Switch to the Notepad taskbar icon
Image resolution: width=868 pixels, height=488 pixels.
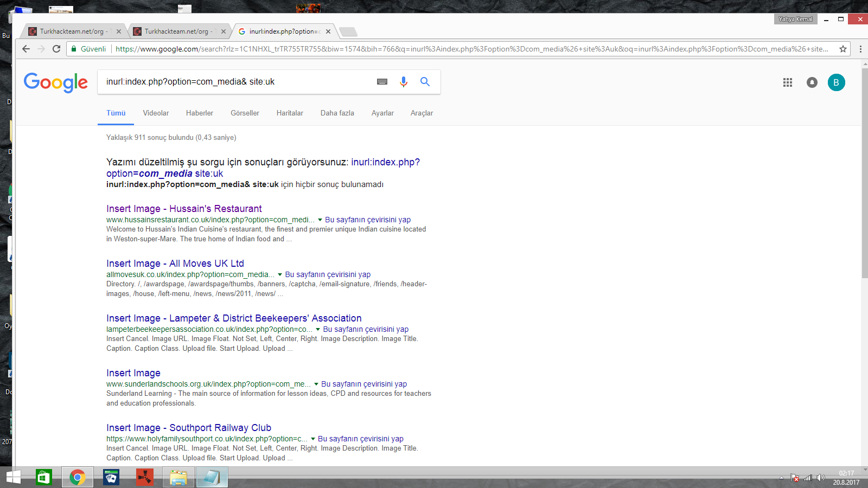[x=212, y=477]
